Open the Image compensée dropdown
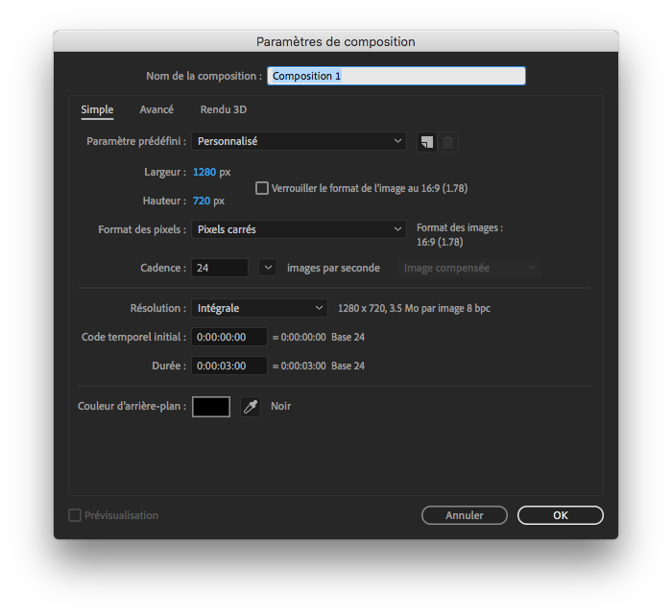 (469, 268)
